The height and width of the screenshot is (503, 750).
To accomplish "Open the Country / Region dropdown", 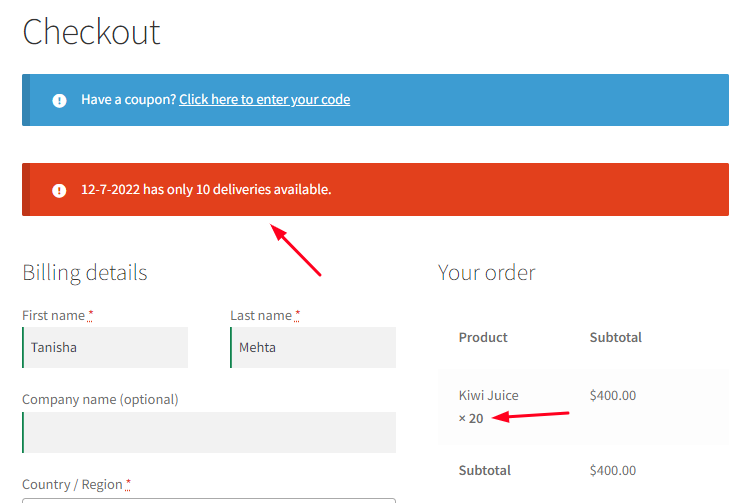I will pyautogui.click(x=209, y=499).
